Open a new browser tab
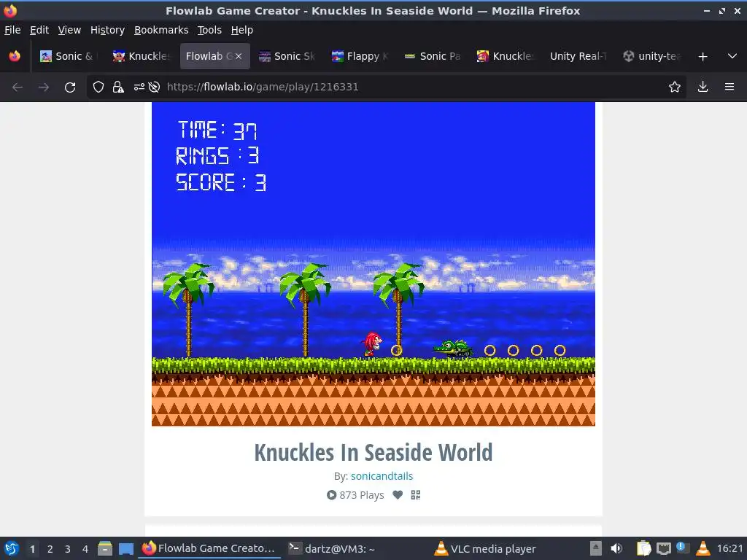The image size is (747, 560). pos(703,57)
